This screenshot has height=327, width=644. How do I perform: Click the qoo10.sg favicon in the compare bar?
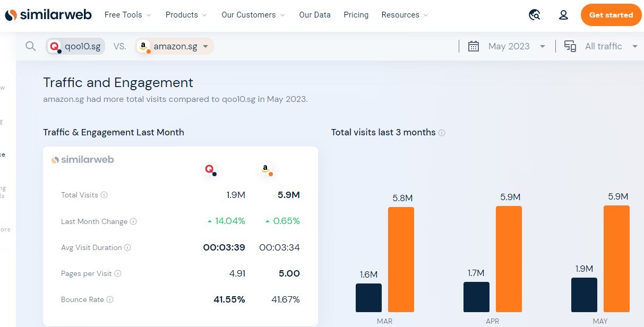point(55,47)
